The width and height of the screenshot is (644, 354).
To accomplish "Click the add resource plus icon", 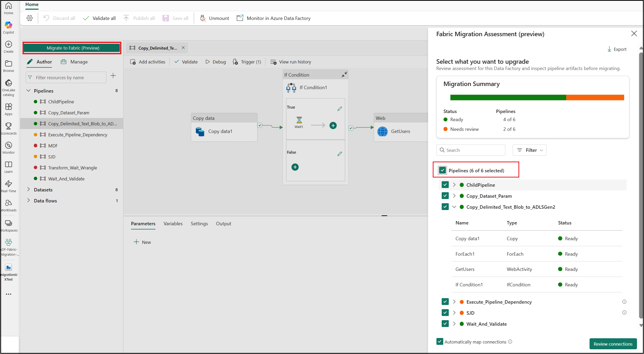I will (113, 76).
